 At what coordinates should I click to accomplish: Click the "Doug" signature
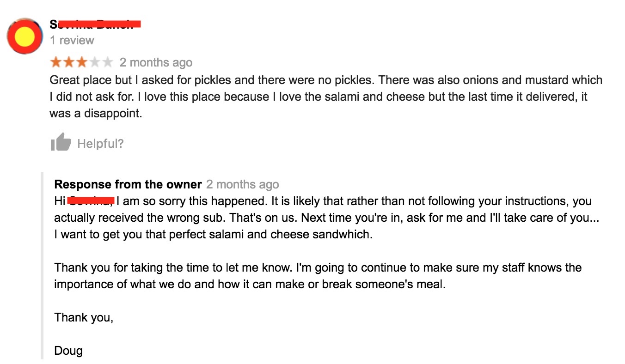tap(68, 351)
